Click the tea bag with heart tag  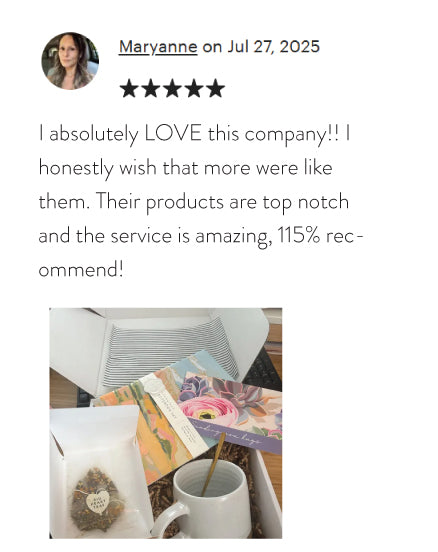(98, 500)
